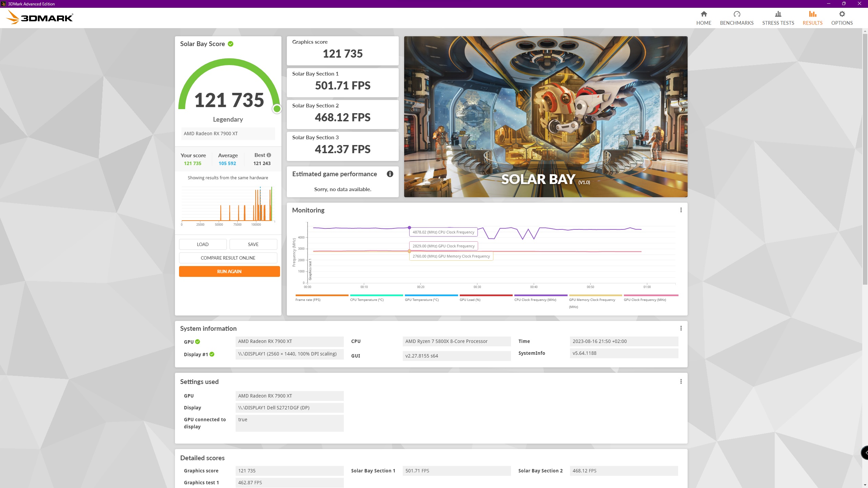The image size is (868, 488).
Task: Click the 3DMARK logo
Action: pos(40,17)
